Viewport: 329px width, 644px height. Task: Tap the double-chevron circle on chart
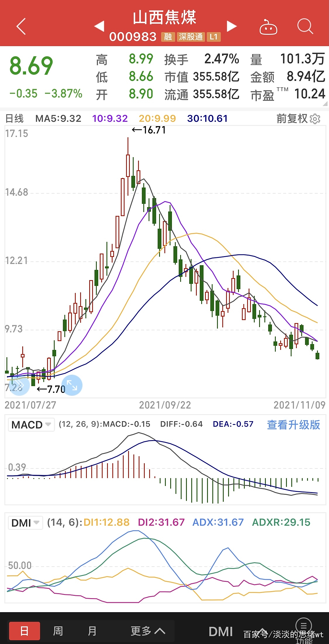19,385
